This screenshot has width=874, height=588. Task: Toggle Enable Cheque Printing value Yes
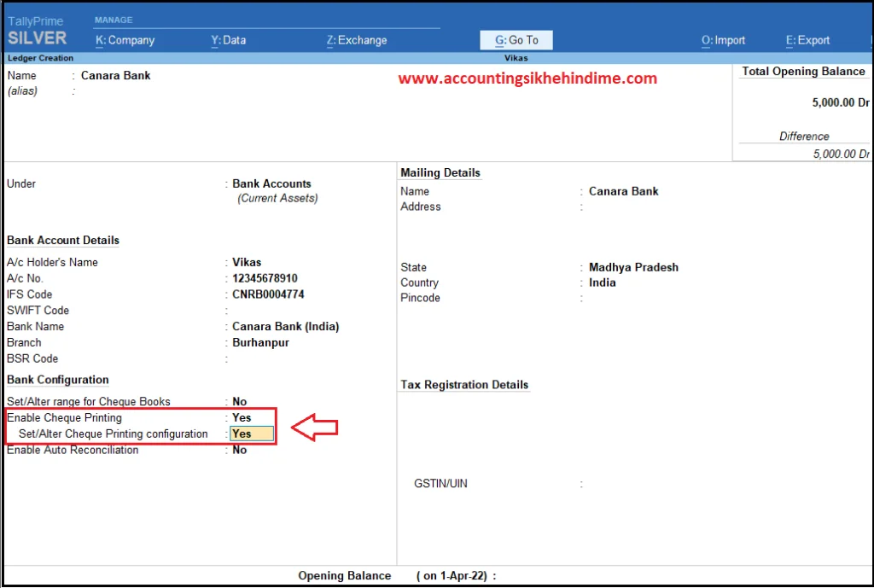point(242,417)
